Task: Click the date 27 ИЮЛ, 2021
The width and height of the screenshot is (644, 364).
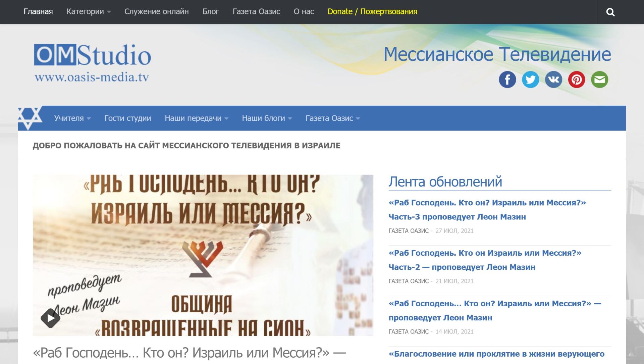Action: point(454,231)
